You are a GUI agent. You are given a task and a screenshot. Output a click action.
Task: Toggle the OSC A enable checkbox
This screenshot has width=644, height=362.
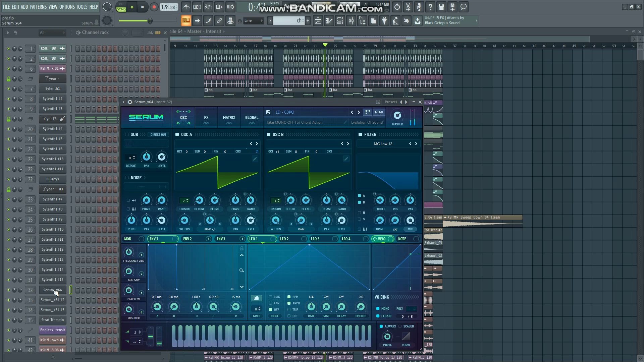click(177, 134)
